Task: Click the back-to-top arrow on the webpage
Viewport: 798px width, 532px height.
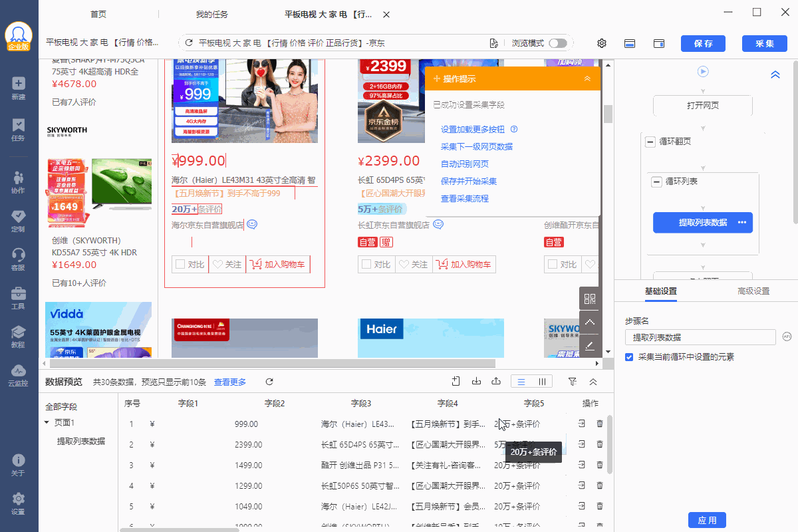Action: [590, 322]
